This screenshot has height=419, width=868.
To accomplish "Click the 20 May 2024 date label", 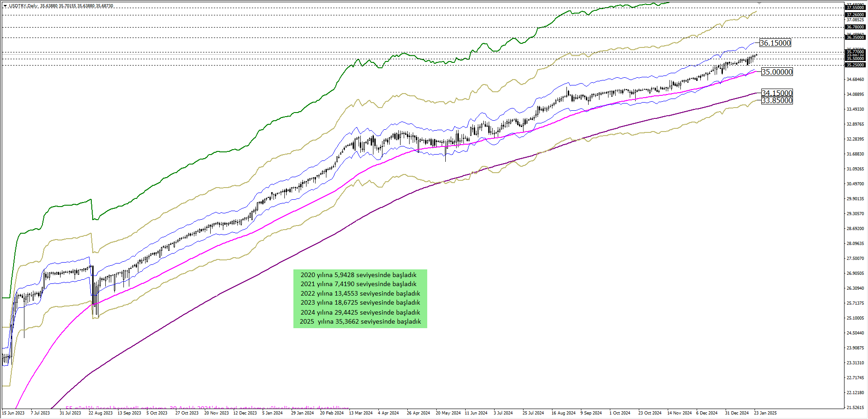I will (x=448, y=413).
